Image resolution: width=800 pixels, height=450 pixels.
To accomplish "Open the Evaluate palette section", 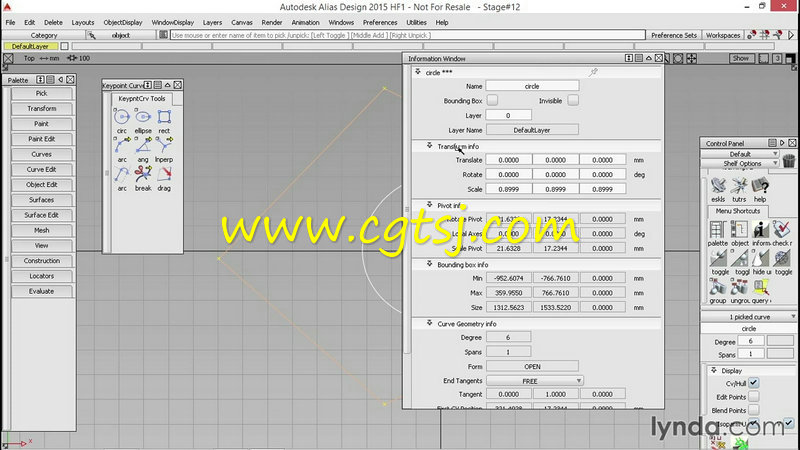I will (42, 291).
